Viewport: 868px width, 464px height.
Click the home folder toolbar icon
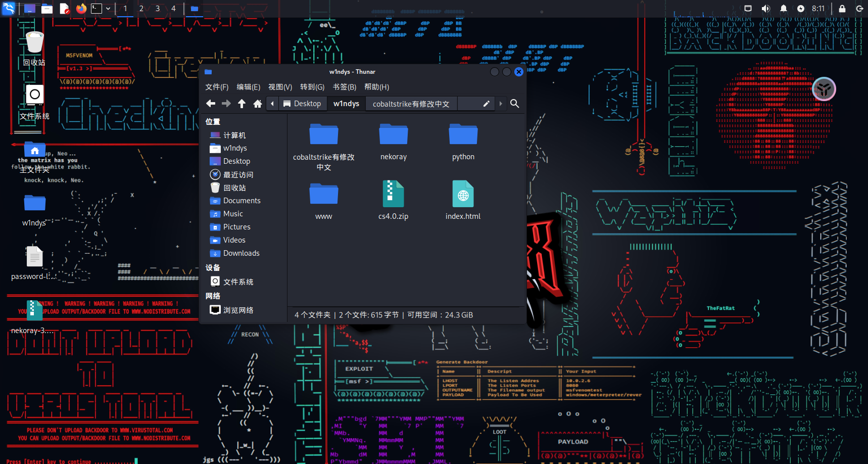click(257, 104)
